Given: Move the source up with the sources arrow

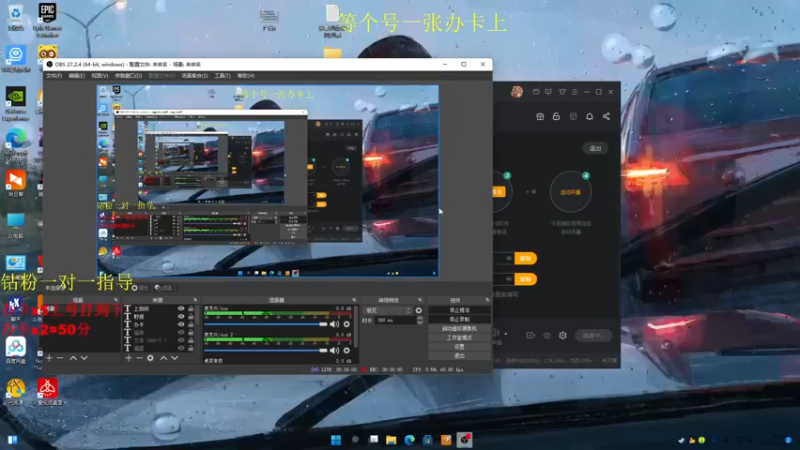Looking at the screenshot, I should click(x=163, y=358).
